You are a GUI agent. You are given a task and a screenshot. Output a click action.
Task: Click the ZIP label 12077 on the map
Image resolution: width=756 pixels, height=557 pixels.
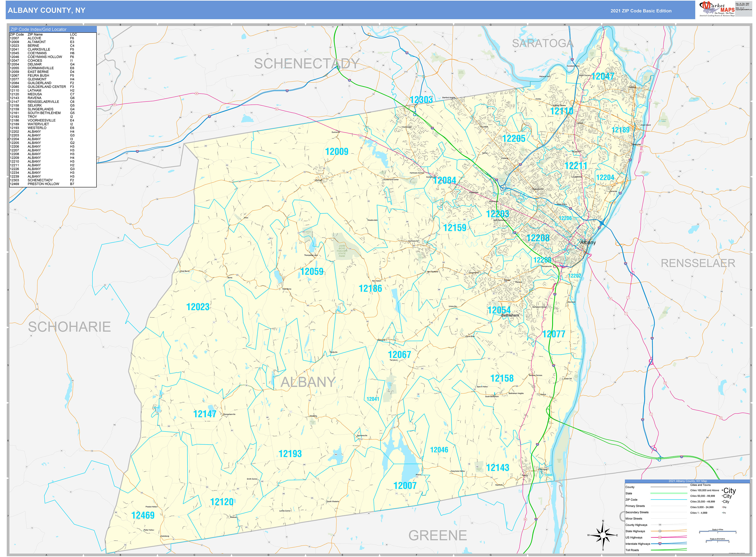tap(554, 334)
